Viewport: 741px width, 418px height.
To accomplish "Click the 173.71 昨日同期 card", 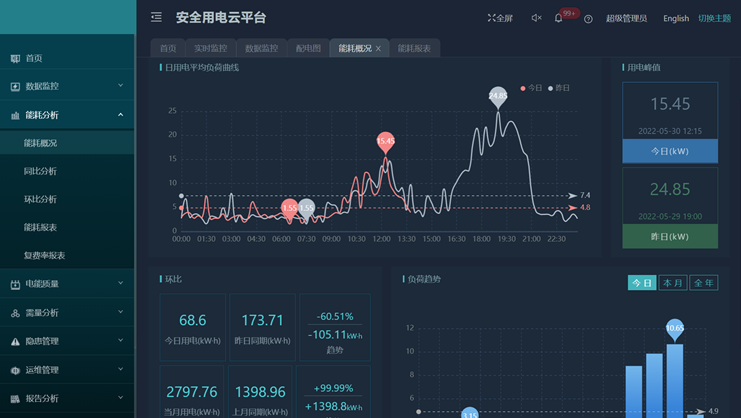I will 262,327.
